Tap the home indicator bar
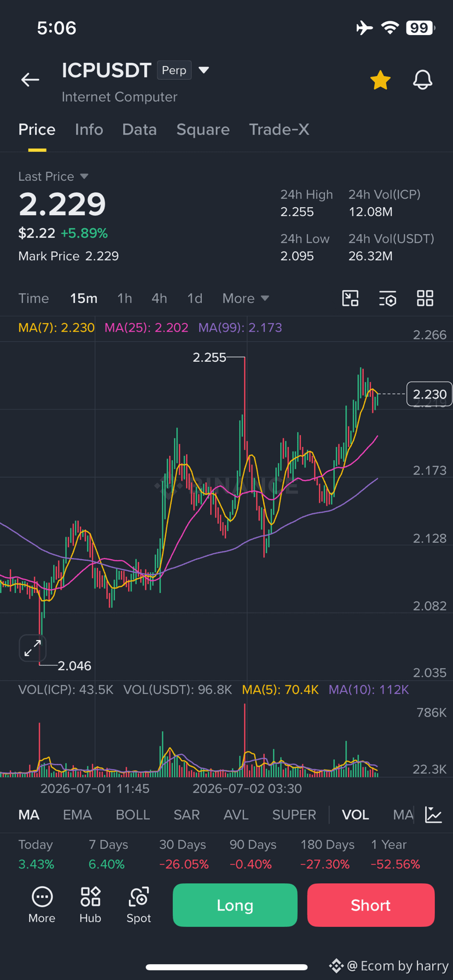This screenshot has width=453, height=980. point(226,967)
